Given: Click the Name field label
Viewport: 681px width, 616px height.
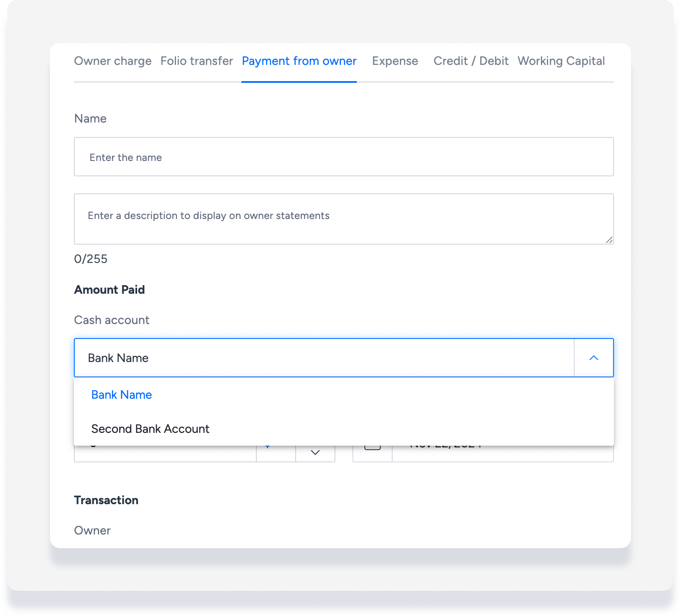Looking at the screenshot, I should click(90, 118).
